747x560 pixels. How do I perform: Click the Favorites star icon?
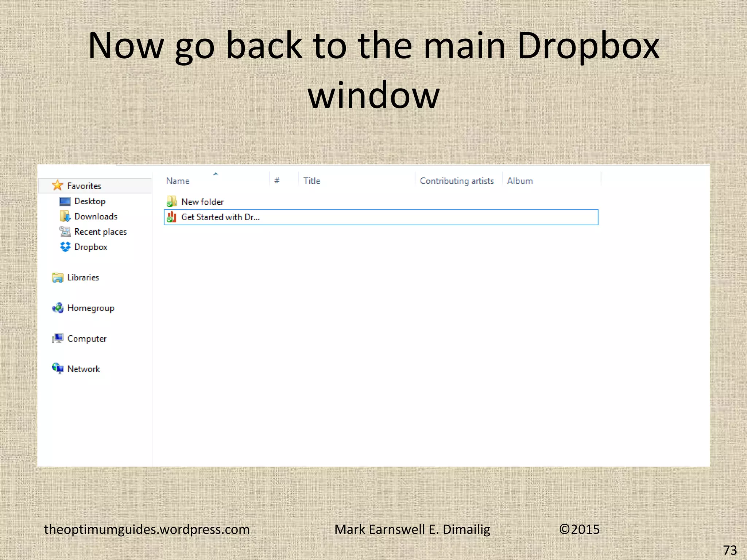[x=57, y=186]
